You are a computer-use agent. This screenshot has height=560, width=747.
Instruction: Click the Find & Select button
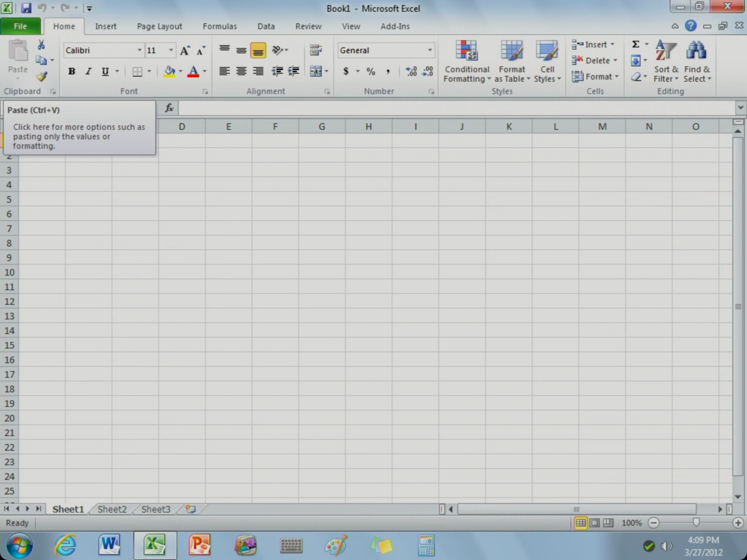pyautogui.click(x=697, y=62)
